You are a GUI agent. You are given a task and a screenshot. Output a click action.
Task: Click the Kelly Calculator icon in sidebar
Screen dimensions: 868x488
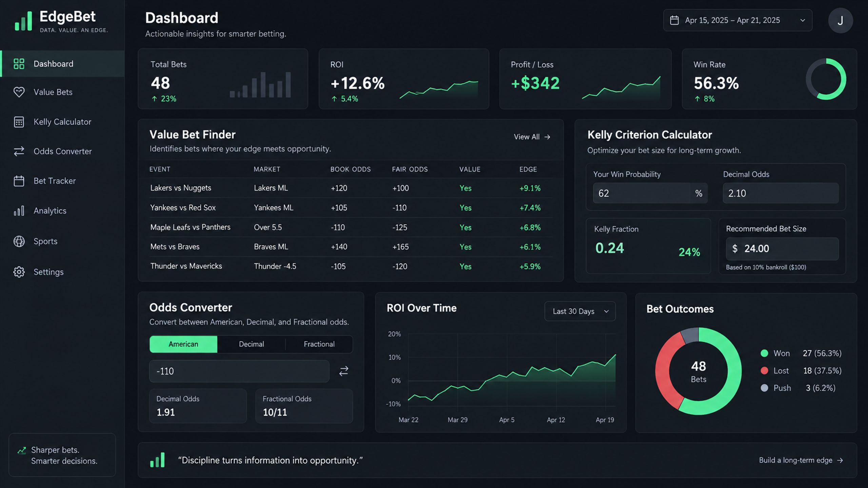(x=19, y=122)
